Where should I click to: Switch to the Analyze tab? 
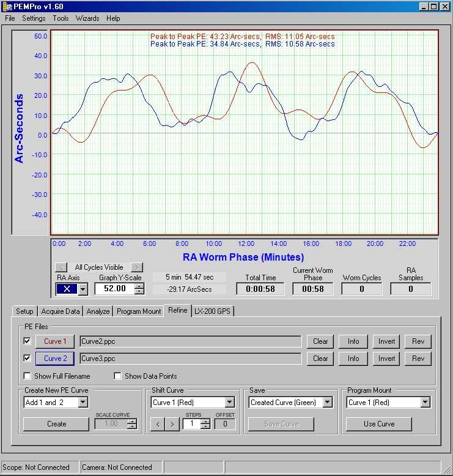coord(98,311)
